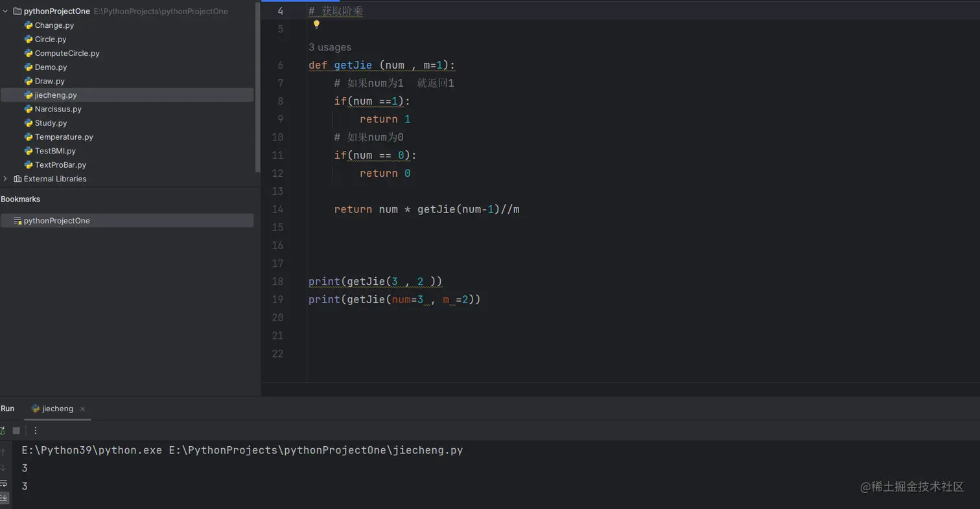Click the python.exe command line in console
980x509 pixels.
tap(242, 450)
